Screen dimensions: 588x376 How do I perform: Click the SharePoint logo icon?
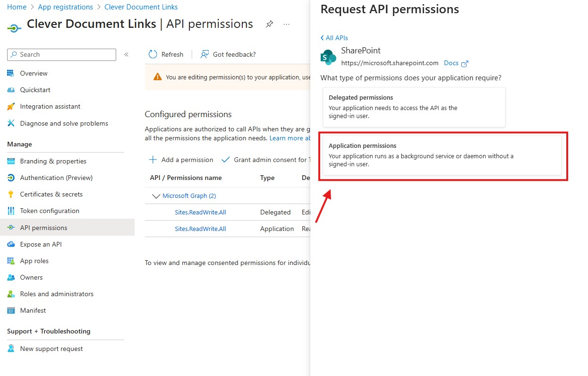pos(328,57)
